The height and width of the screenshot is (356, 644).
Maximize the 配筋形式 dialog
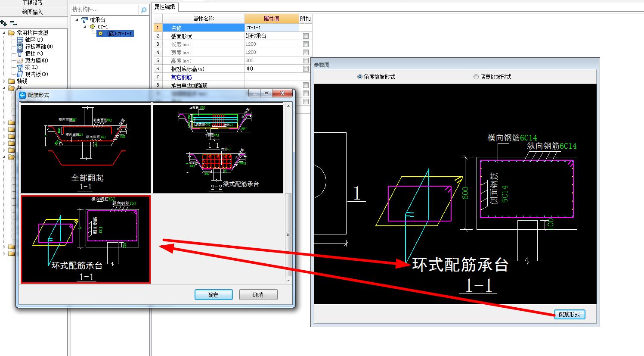[266, 93]
